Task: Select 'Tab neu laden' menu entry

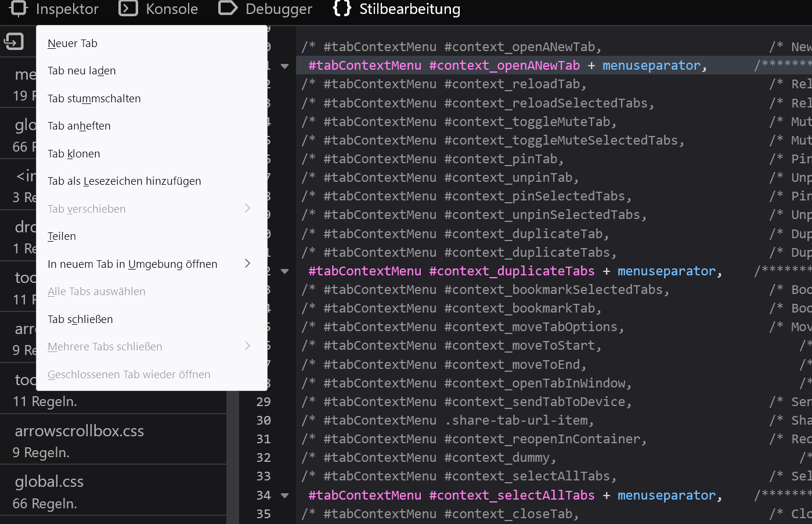Action: tap(82, 71)
